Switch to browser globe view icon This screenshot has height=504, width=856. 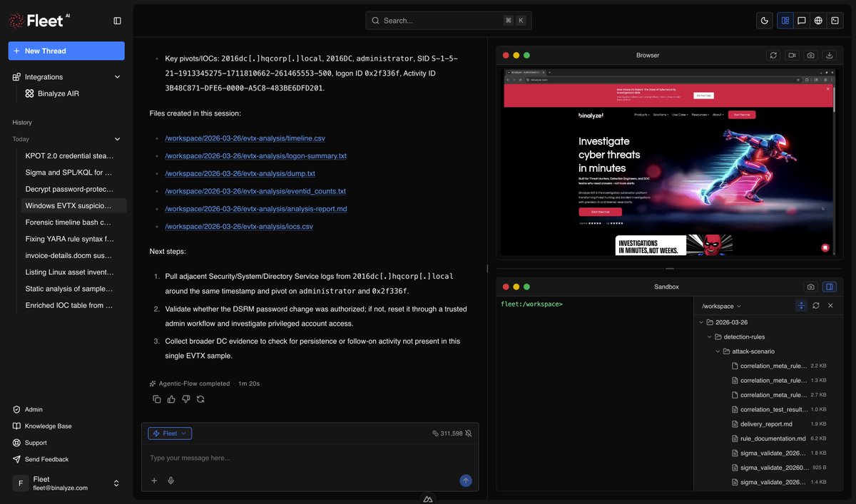coord(818,21)
